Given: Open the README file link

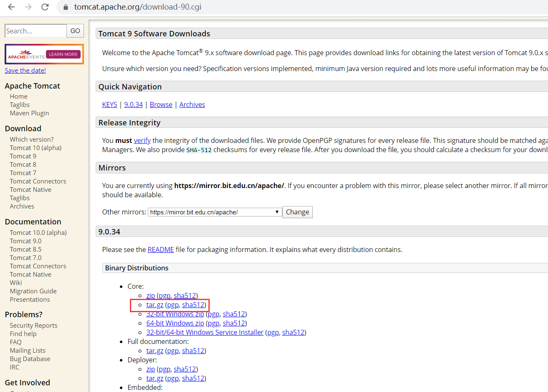Looking at the screenshot, I should 160,249.
